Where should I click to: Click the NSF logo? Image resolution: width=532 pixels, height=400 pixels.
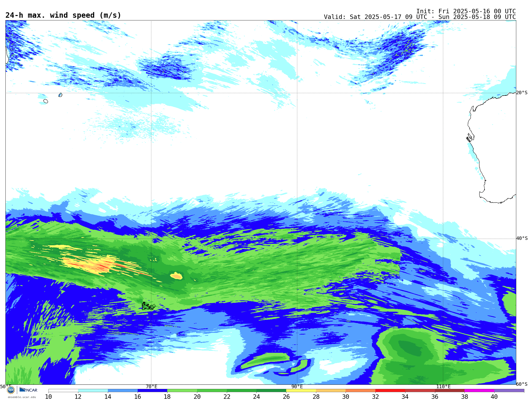(x=11, y=390)
